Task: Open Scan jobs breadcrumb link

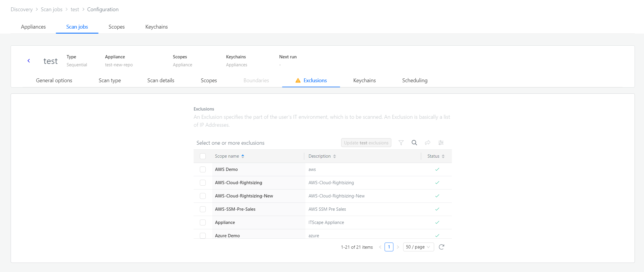Action: tap(52, 9)
